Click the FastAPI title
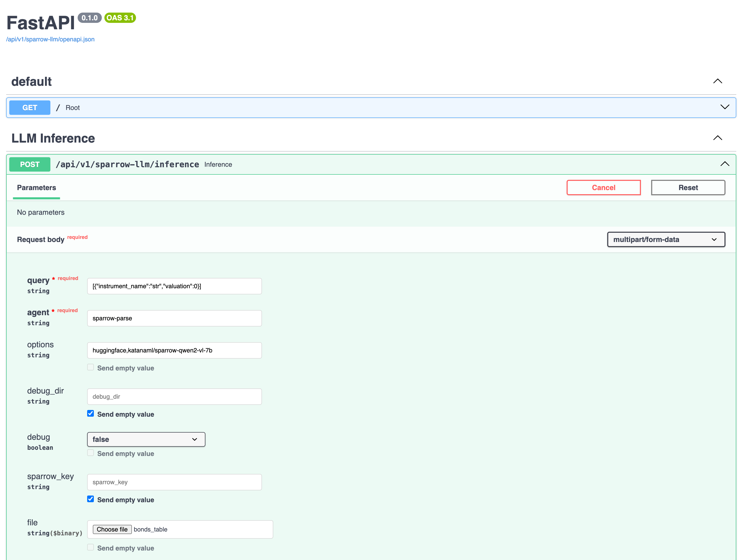 point(40,23)
